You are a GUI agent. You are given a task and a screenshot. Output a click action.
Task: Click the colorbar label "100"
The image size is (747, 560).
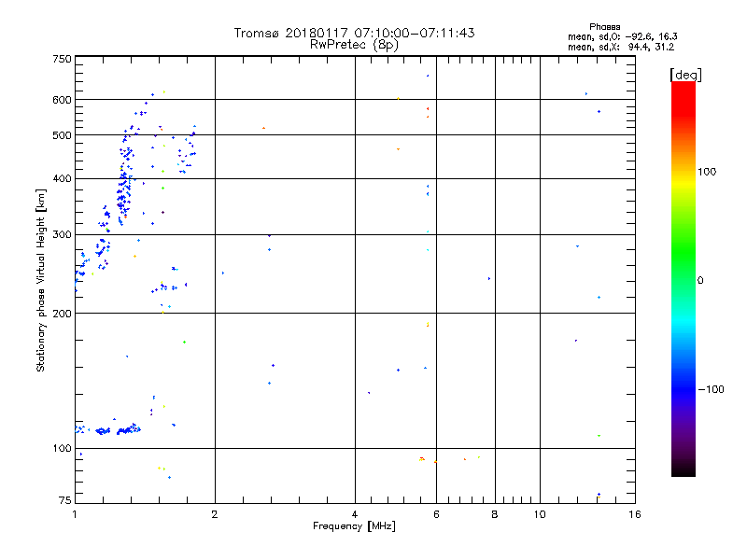pyautogui.click(x=707, y=172)
